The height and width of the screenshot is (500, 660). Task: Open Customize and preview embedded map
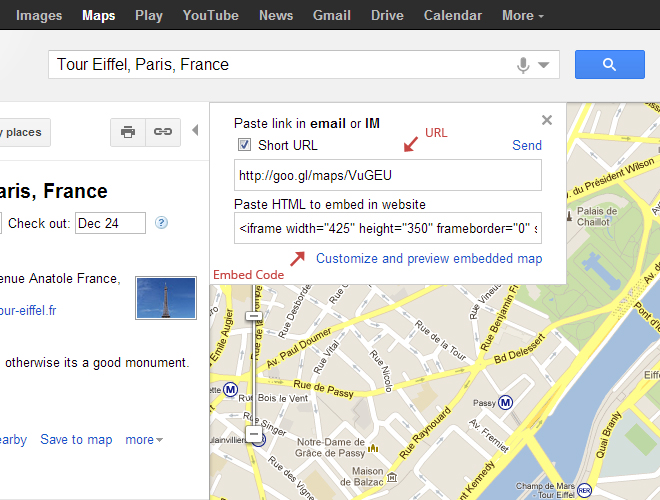pos(429,258)
